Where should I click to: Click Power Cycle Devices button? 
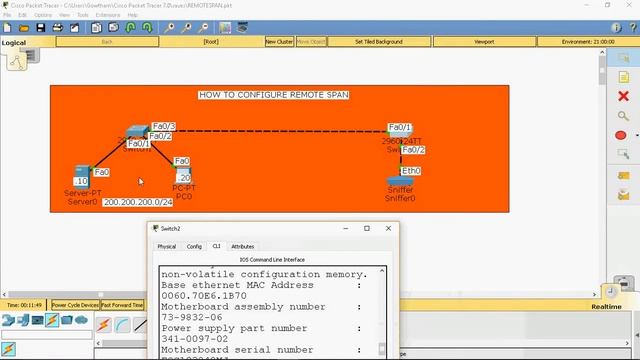(x=75, y=305)
